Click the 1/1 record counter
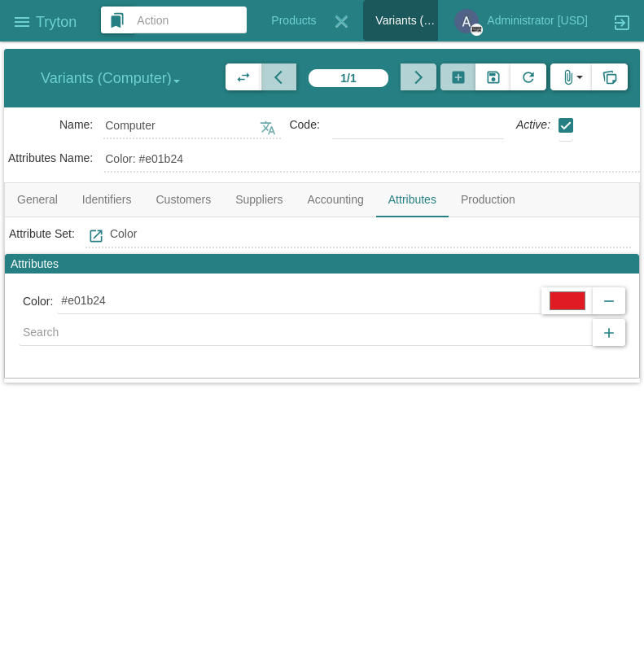644x661 pixels. click(x=348, y=78)
